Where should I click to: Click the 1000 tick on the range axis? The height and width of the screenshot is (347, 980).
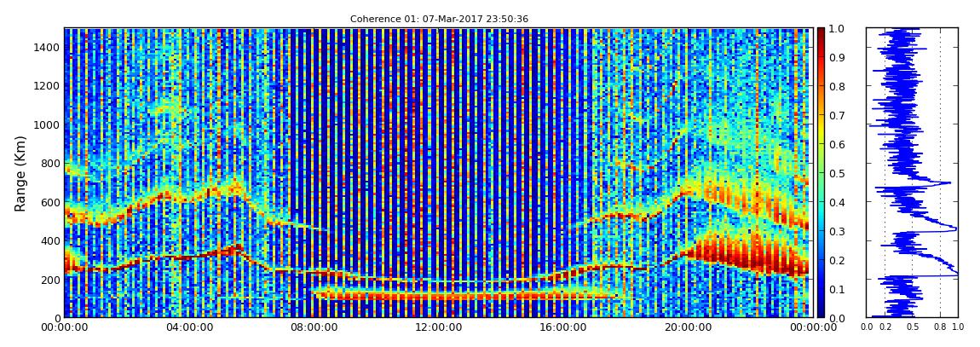[46, 125]
